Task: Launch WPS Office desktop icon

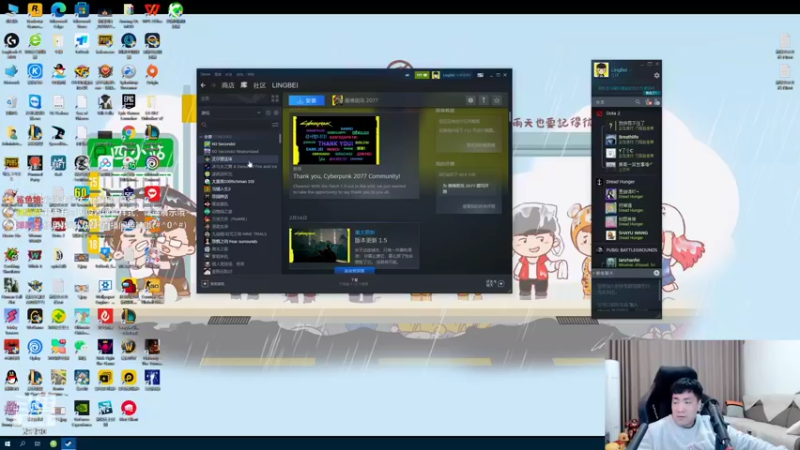Action: [152, 14]
